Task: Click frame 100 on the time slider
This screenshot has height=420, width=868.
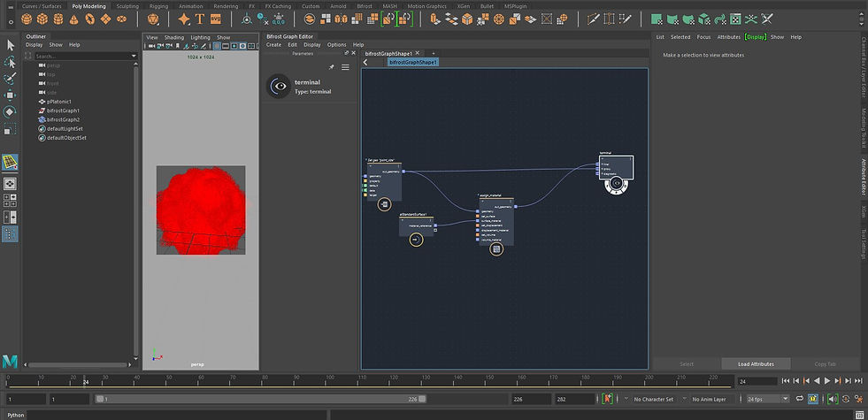Action: pos(329,381)
